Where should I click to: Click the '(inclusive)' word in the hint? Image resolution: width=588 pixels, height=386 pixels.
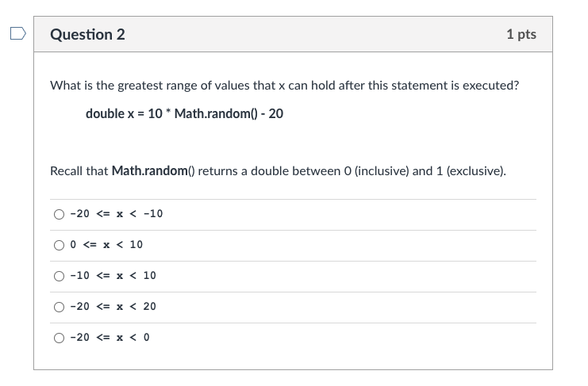pyautogui.click(x=382, y=170)
